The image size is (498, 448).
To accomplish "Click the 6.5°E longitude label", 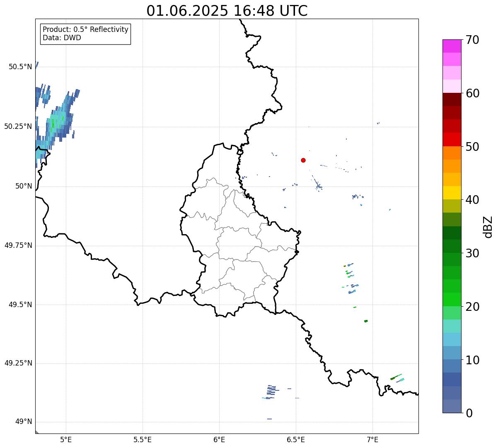I will point(296,440).
